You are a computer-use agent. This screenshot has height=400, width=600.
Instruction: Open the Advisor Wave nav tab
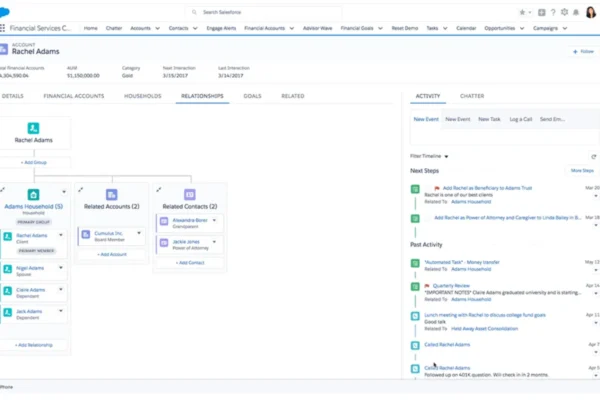point(318,28)
